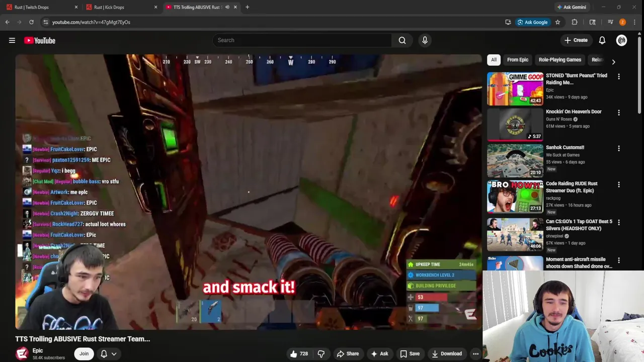Open notification bell dropdown beside Join
The height and width of the screenshot is (362, 644).
[108, 354]
